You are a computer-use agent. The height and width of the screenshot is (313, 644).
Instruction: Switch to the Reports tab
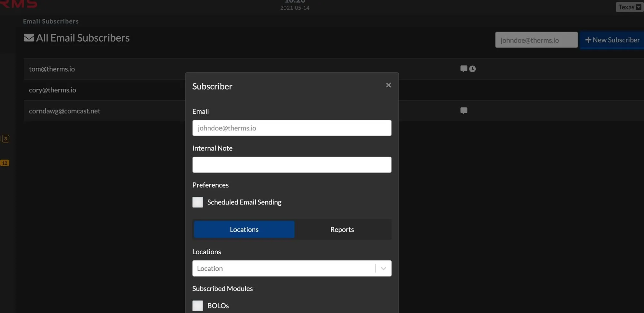pos(342,229)
